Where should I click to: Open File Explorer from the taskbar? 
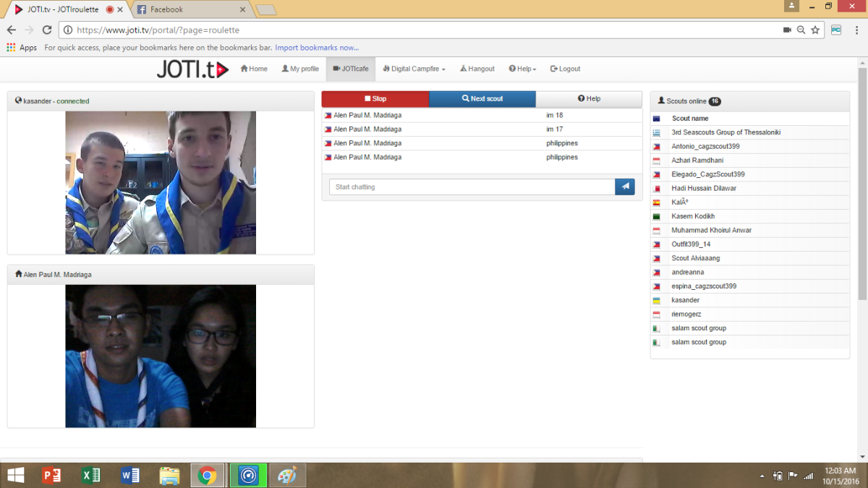[169, 475]
